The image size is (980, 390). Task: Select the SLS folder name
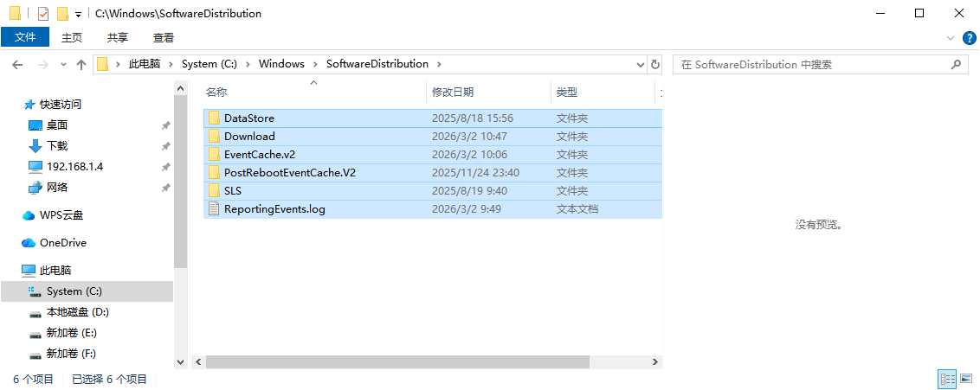point(233,190)
